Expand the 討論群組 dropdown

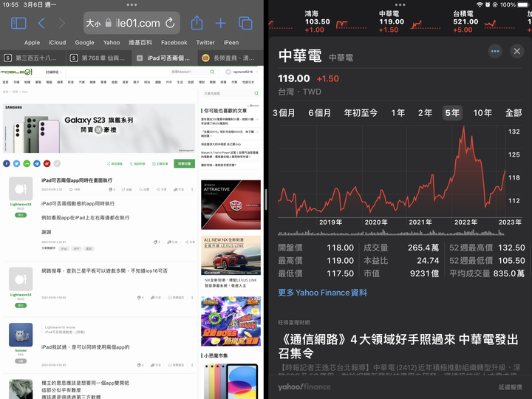click(54, 72)
